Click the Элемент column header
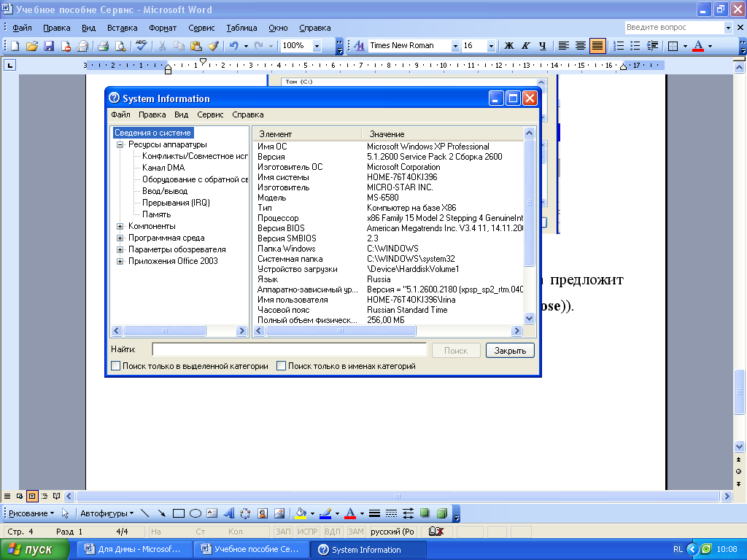 point(307,134)
